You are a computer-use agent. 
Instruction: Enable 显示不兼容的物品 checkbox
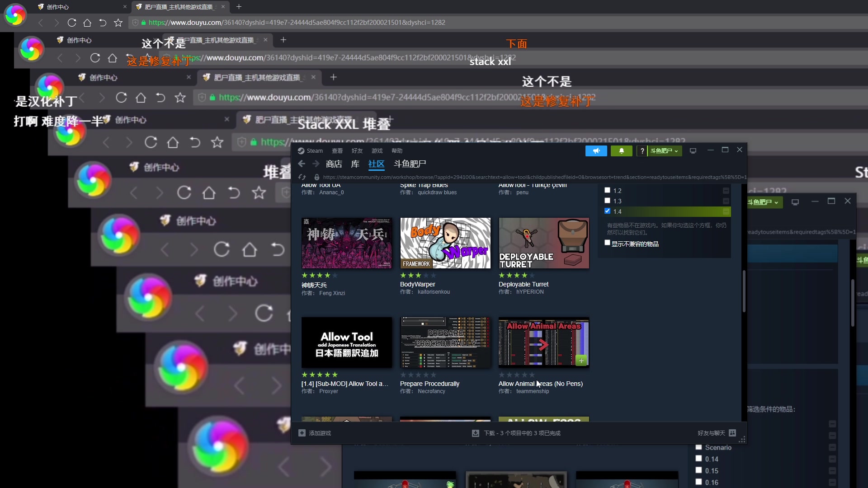click(608, 243)
